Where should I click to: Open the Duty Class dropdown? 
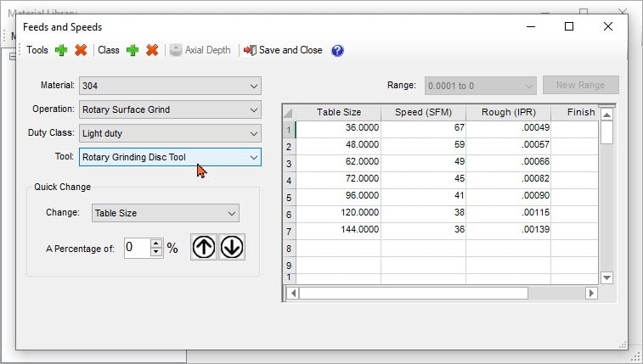coord(254,133)
